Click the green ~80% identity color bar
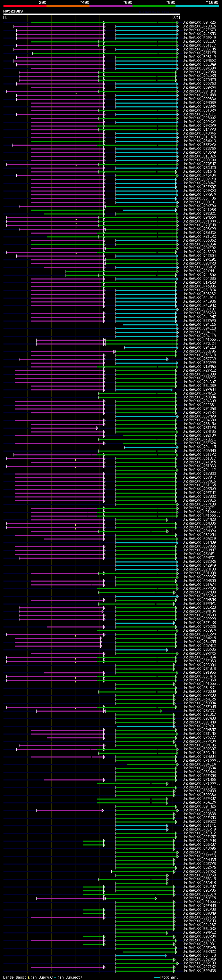This screenshot has height=980, width=222. (x=154, y=6)
